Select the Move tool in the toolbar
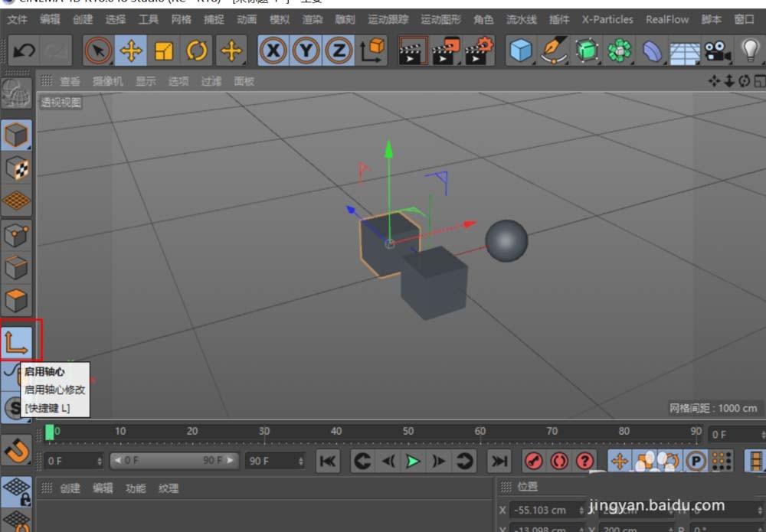 (x=133, y=51)
